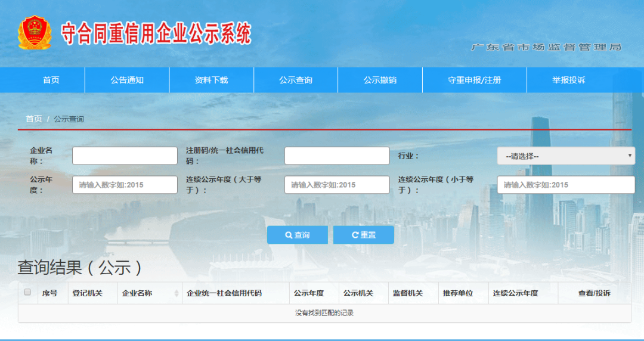Click 公示查询 breadcrumb text
The image size is (644, 341).
coord(69,119)
